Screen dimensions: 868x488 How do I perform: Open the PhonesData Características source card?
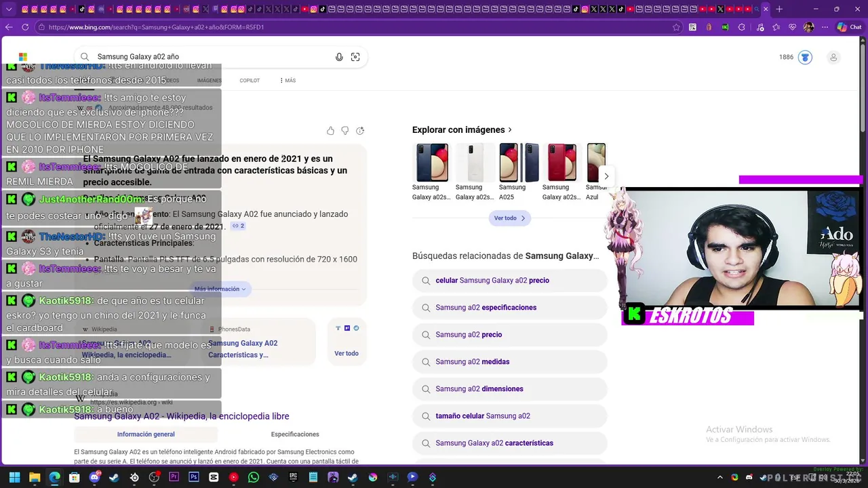pos(258,343)
